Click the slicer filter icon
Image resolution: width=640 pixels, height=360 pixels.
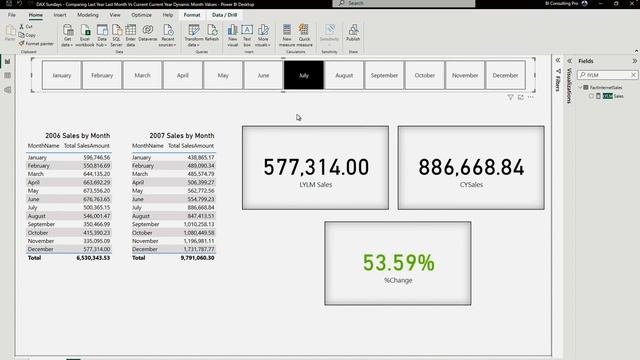(510, 97)
